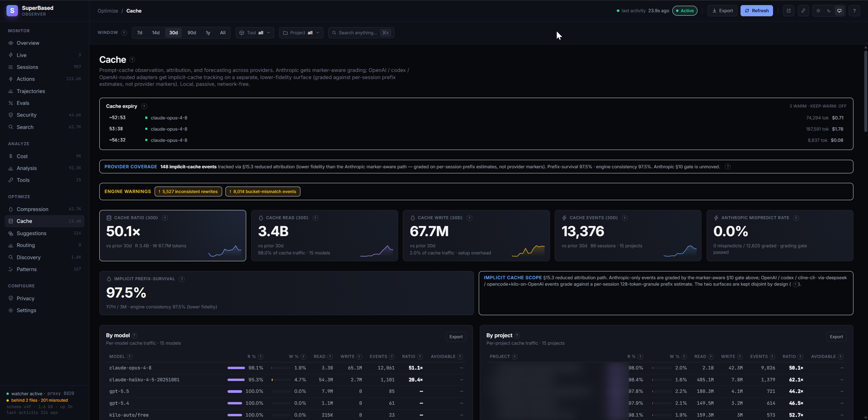Screen dimensions: 868x420
Task: Open Search in the sidebar navigation
Action: pos(44,127)
